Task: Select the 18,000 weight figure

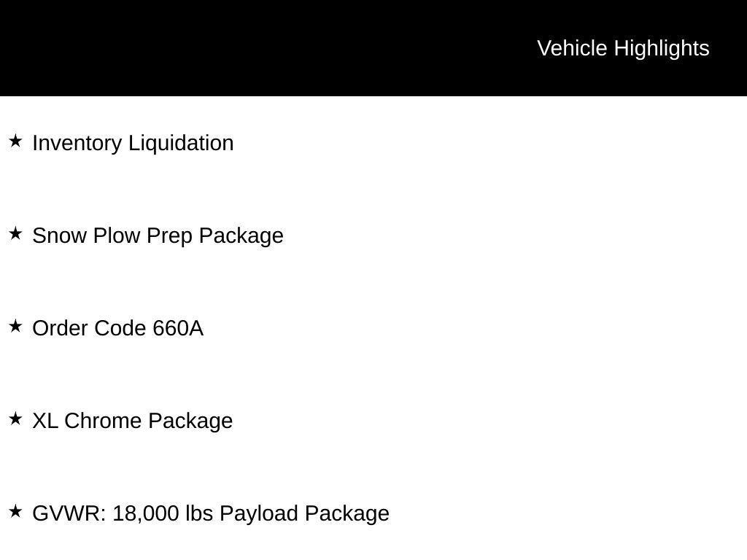Action: 145,514
